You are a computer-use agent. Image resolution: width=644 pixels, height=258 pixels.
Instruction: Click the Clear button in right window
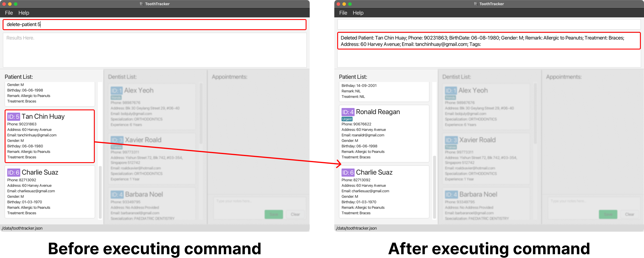[x=630, y=214]
